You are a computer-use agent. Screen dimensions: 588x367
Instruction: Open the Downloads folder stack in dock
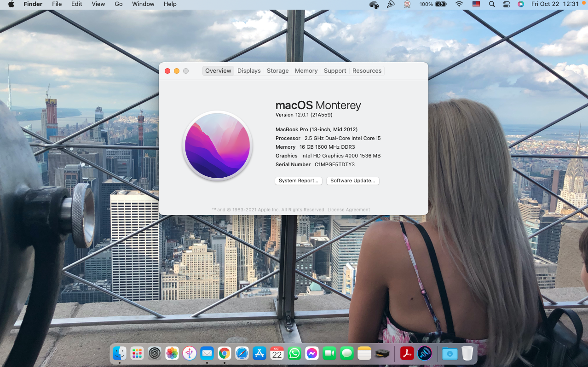coord(450,353)
